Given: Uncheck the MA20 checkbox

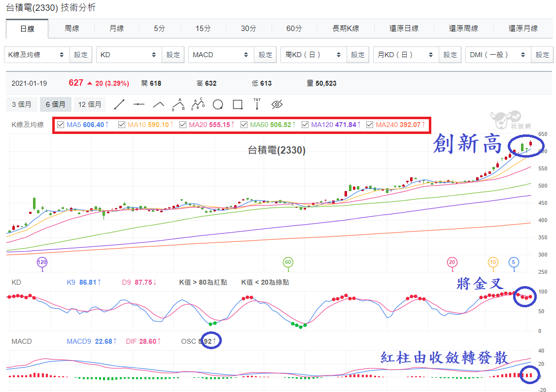Looking at the screenshot, I should coord(183,125).
